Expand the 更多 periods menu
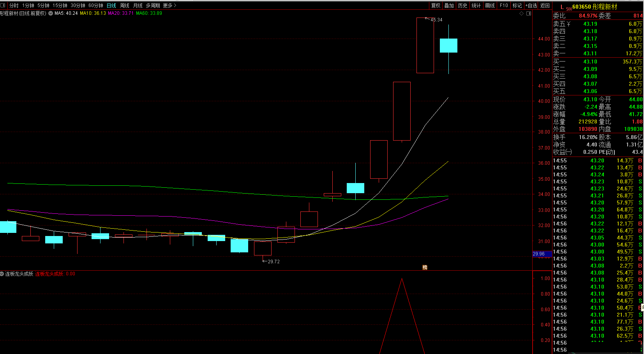This screenshot has width=644, height=354. coord(170,5)
